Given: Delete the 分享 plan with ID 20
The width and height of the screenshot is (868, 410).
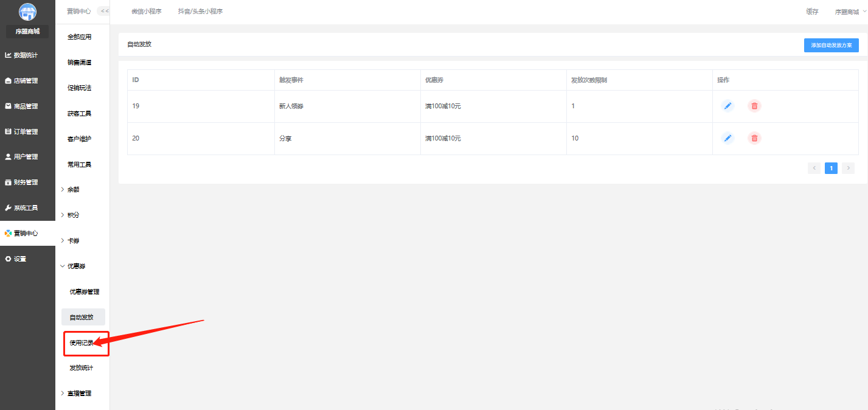Looking at the screenshot, I should [x=754, y=138].
